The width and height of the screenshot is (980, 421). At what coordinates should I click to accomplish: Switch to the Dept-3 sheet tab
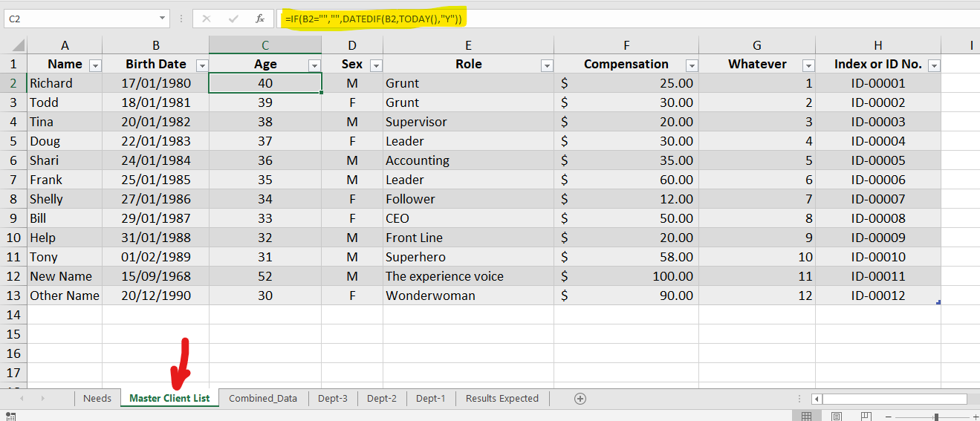click(333, 399)
